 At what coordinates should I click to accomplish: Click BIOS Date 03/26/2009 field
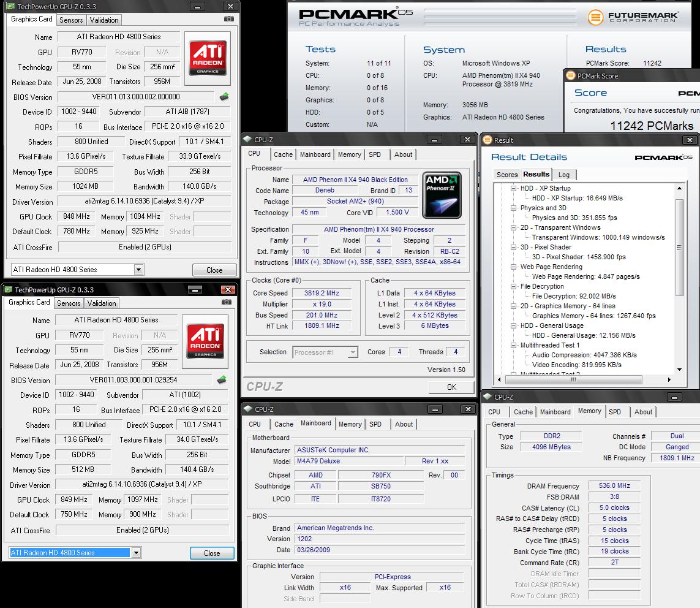pos(380,550)
